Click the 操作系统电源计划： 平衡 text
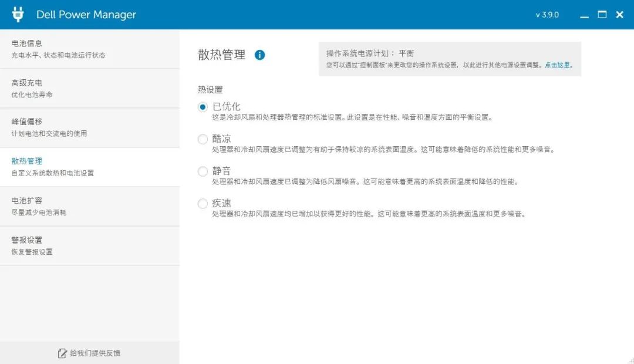Image resolution: width=634 pixels, height=364 pixels. (x=370, y=53)
